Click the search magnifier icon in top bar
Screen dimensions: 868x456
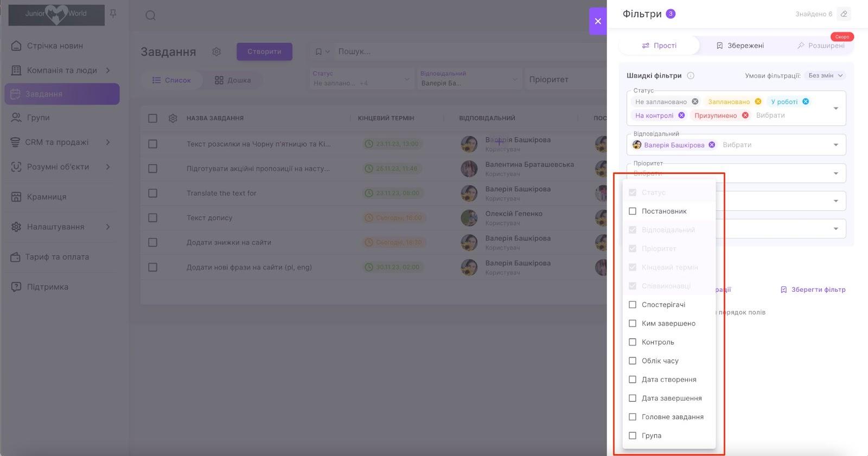point(151,15)
